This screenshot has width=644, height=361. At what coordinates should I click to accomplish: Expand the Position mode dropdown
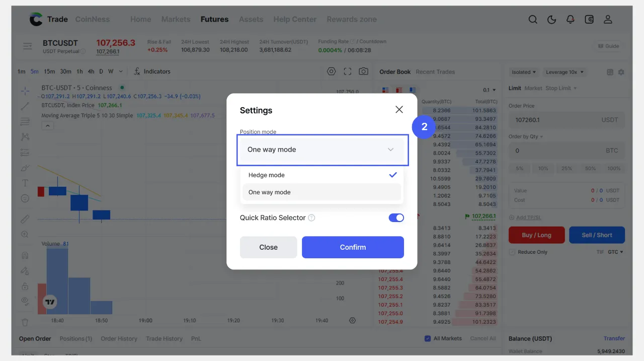(x=322, y=150)
